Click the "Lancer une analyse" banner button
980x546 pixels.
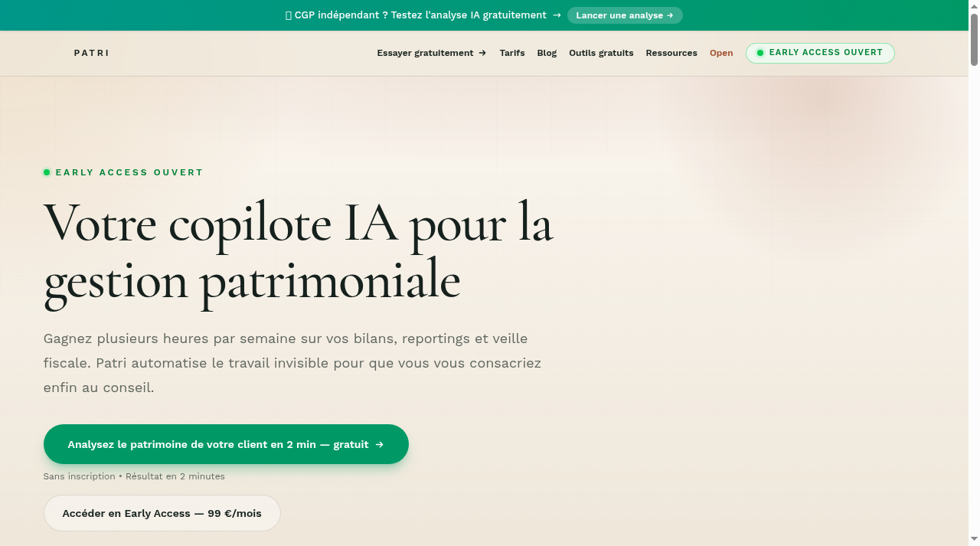625,15
